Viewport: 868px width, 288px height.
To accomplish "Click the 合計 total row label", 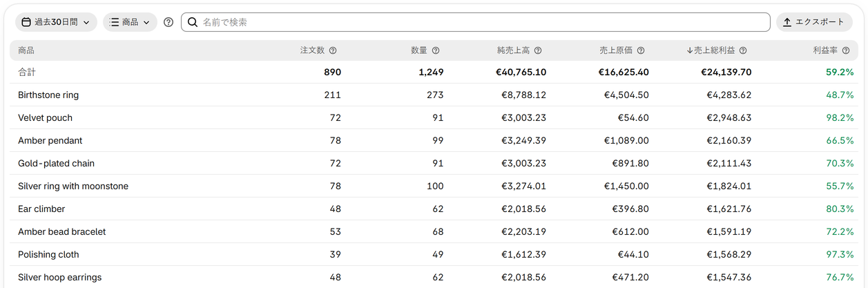I will (26, 72).
